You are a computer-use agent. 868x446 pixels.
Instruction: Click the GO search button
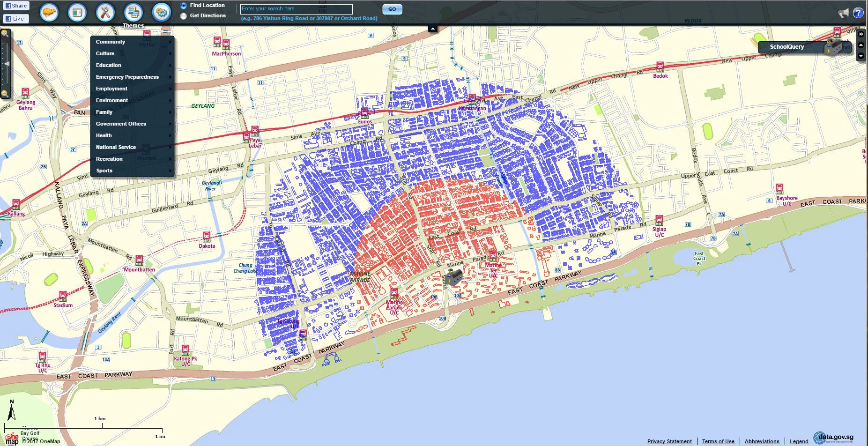392,9
